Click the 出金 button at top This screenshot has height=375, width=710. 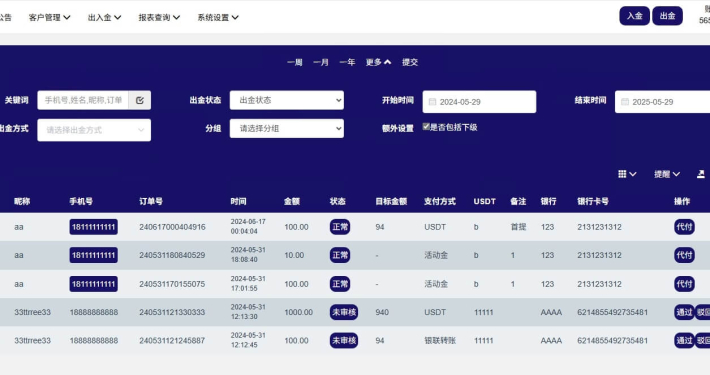667,16
